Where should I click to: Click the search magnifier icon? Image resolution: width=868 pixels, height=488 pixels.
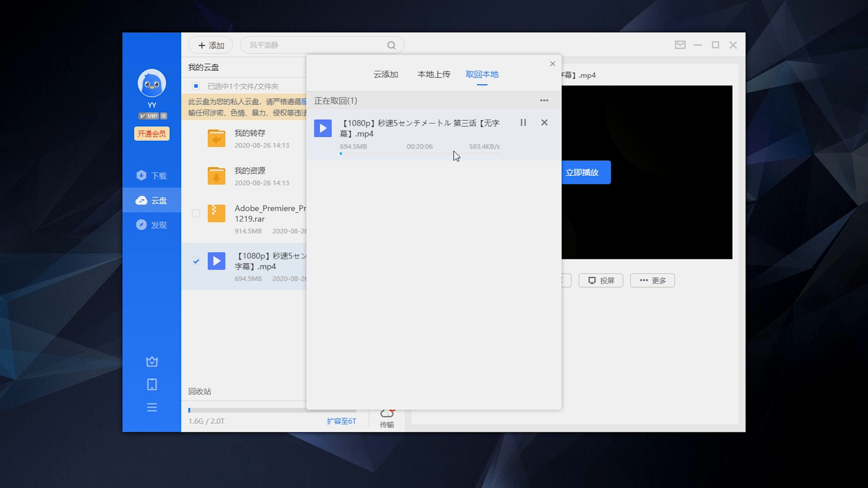point(392,45)
